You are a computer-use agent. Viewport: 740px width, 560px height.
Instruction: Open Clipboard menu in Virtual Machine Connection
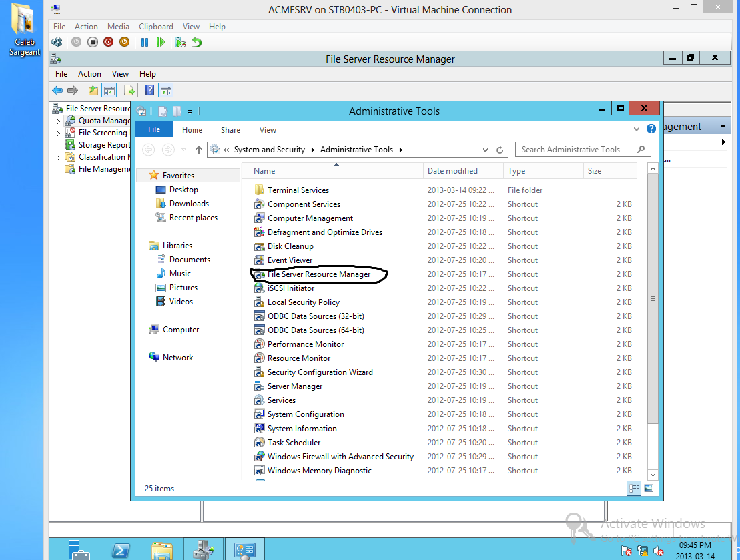pyautogui.click(x=155, y=27)
